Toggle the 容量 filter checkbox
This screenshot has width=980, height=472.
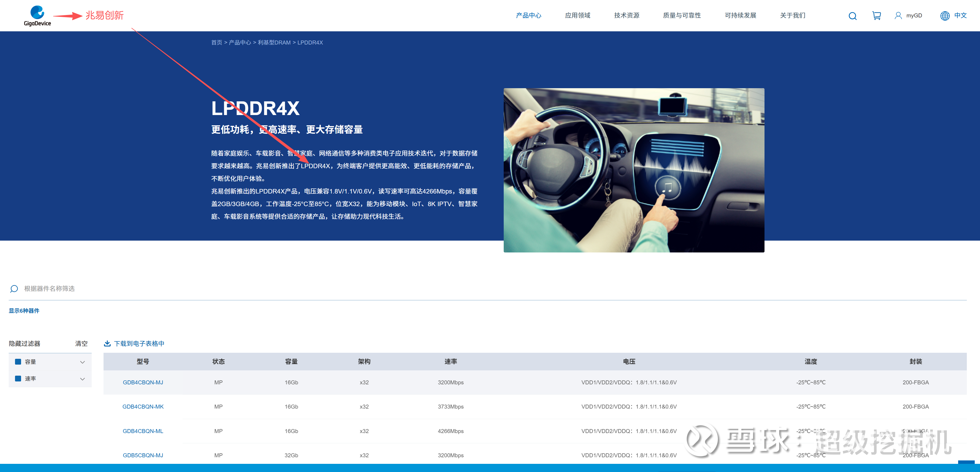[x=18, y=362]
